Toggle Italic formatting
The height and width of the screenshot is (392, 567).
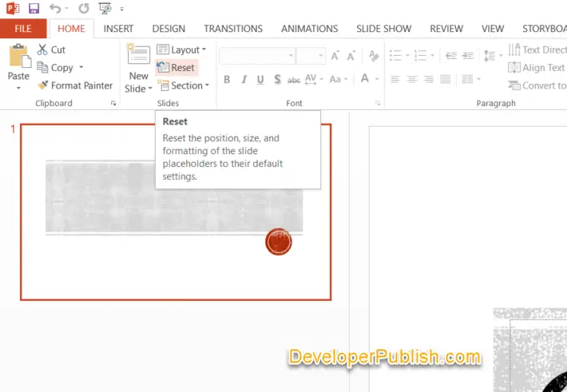click(244, 79)
